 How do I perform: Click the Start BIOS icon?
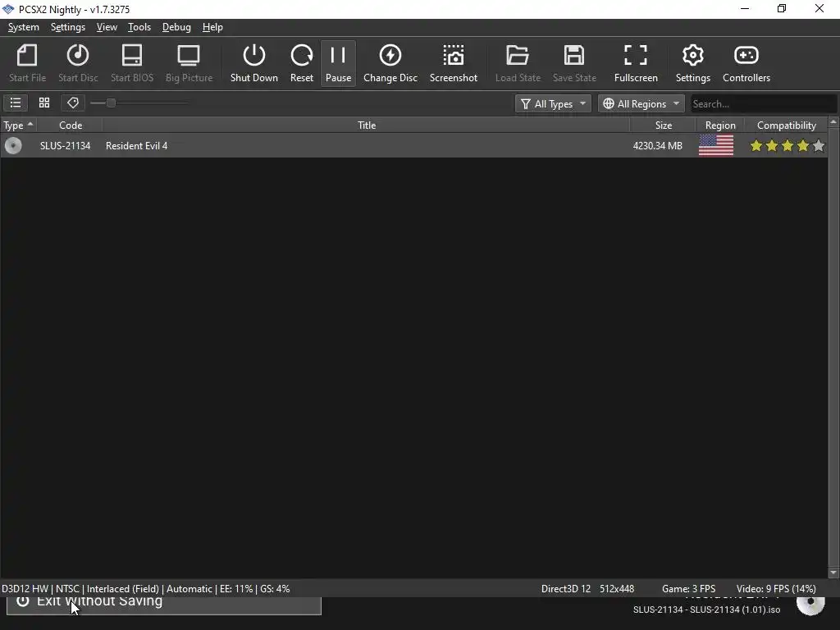coord(132,63)
